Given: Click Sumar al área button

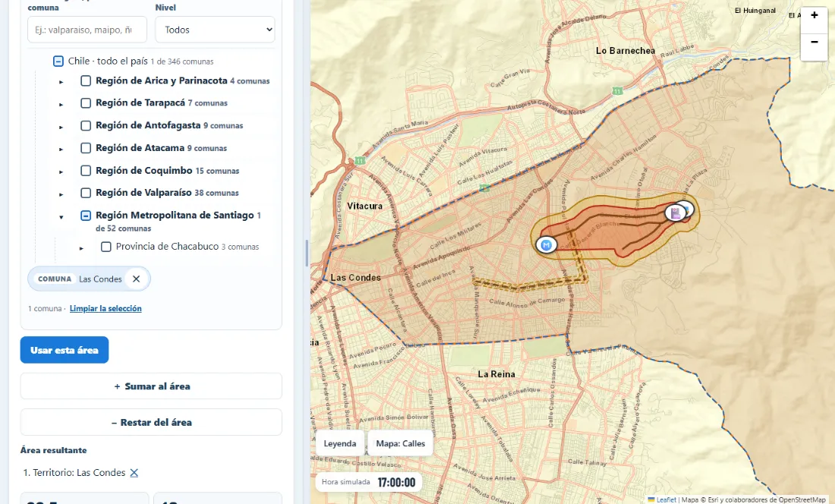Looking at the screenshot, I should coord(151,386).
